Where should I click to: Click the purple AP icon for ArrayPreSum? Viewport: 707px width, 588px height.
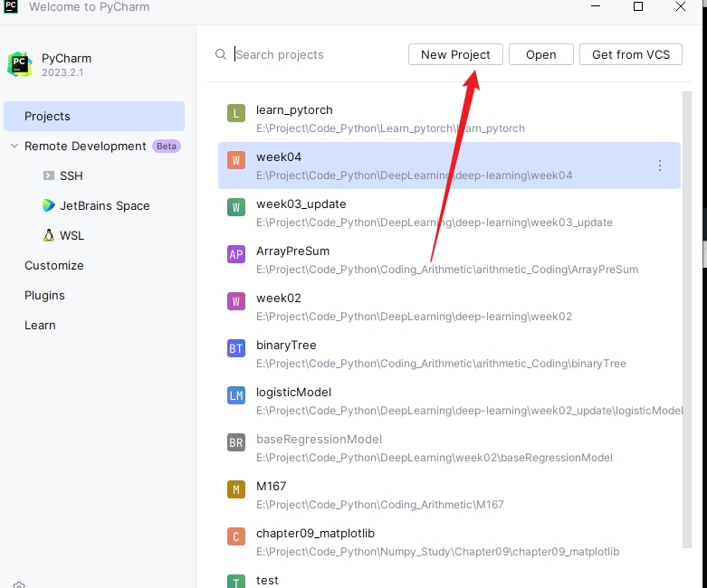[236, 254]
